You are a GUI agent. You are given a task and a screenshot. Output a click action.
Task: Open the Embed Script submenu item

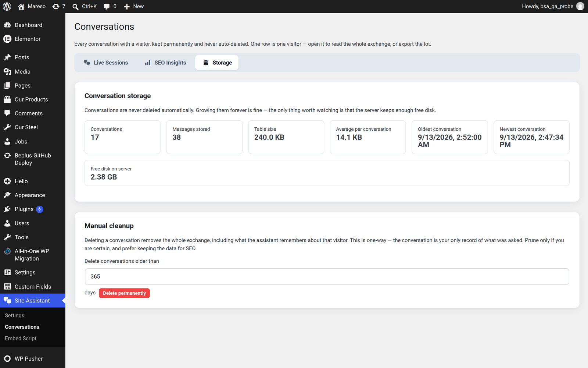pyautogui.click(x=21, y=339)
